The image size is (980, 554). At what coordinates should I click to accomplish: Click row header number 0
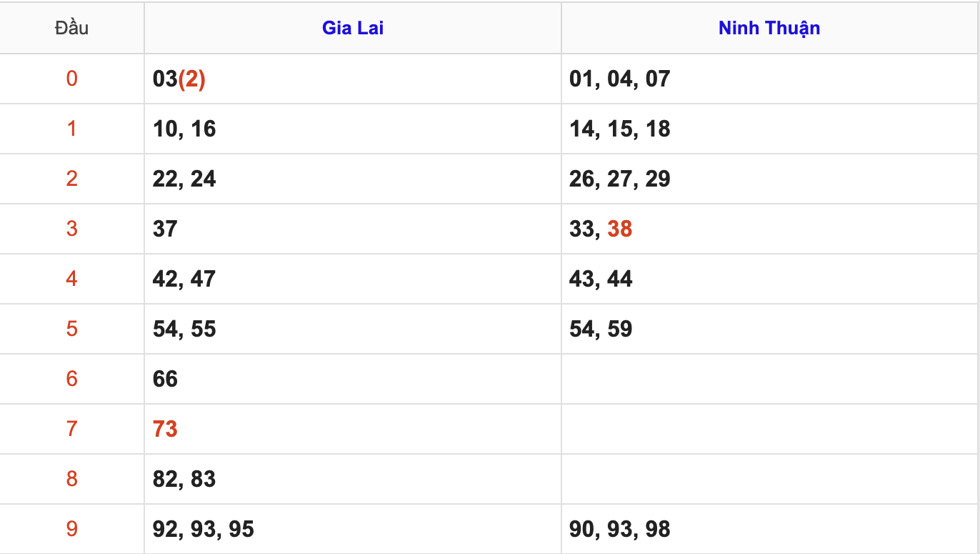pos(71,79)
